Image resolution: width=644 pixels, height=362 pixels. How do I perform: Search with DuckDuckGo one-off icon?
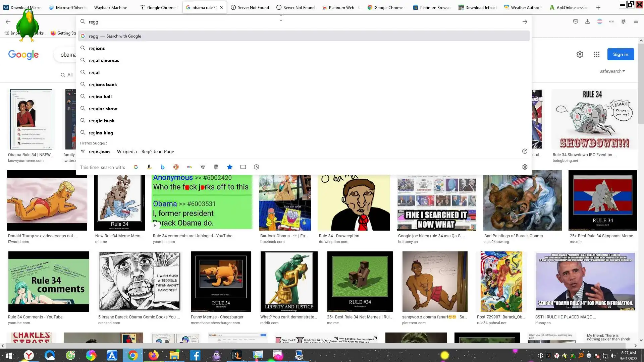176,167
